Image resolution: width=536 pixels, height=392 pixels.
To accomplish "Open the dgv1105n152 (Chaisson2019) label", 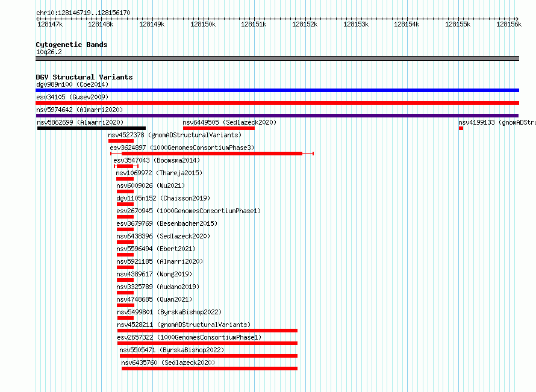I will (163, 198).
